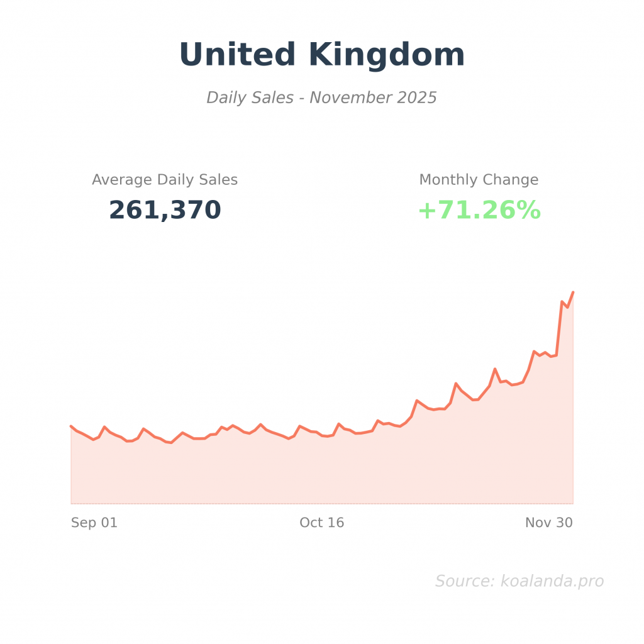Click the Oct 16 axis date label

(321, 523)
